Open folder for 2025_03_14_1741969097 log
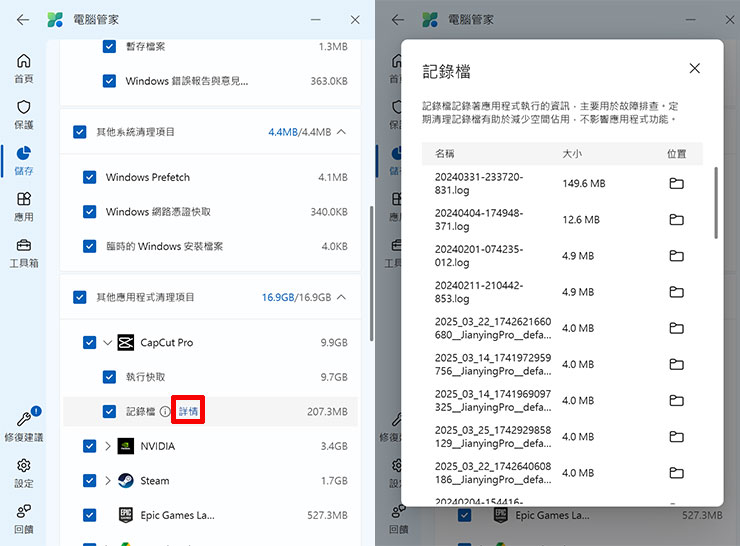The image size is (740, 546). 676,400
